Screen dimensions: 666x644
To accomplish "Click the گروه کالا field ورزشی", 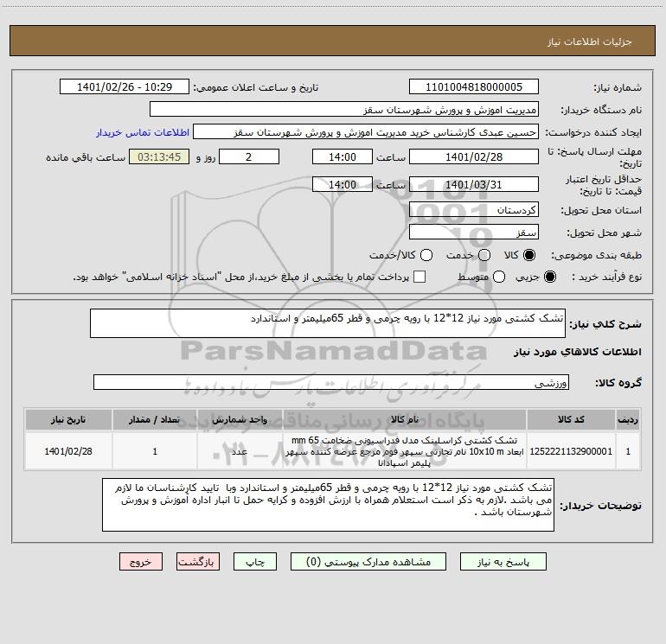I will (331, 382).
